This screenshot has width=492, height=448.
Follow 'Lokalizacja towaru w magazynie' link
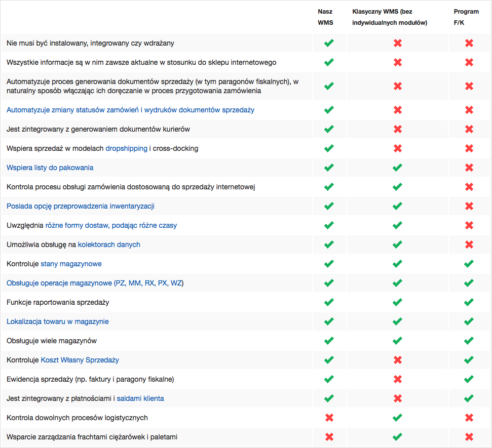point(57,321)
